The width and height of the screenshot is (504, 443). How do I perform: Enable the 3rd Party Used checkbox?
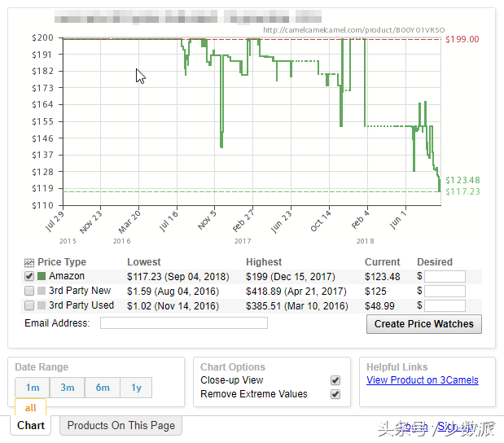point(29,305)
